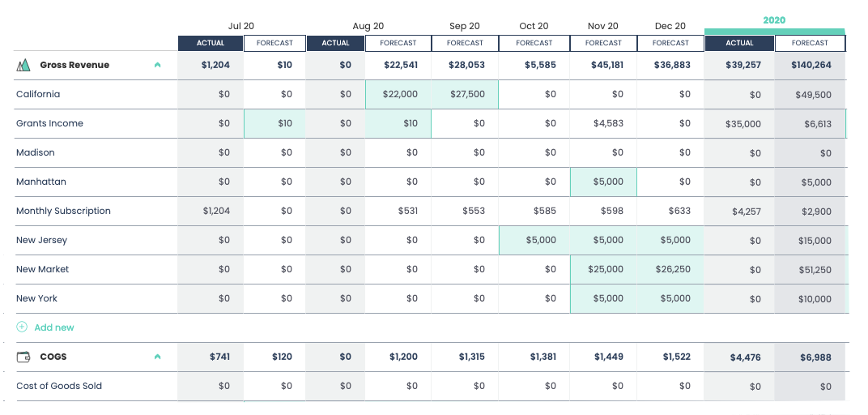Click the Add new plus icon
Screen dimensions: 868x415
(x=22, y=327)
